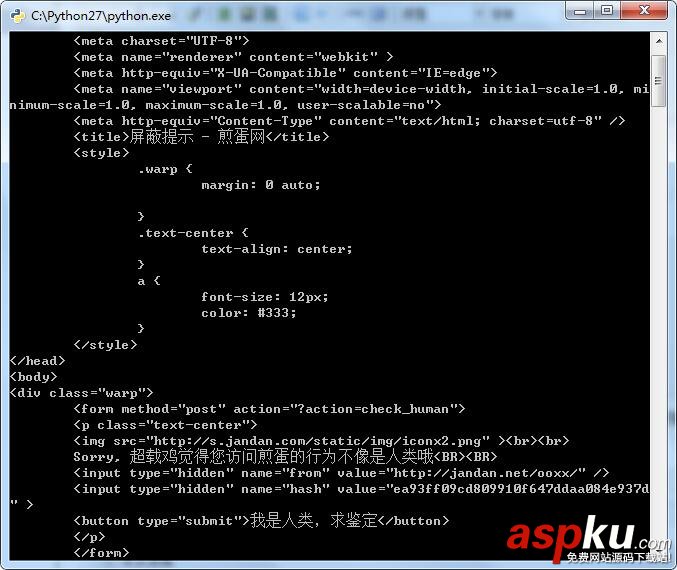Open the Python icon system menu
Image resolution: width=677 pixels, height=570 pixels.
(x=17, y=16)
